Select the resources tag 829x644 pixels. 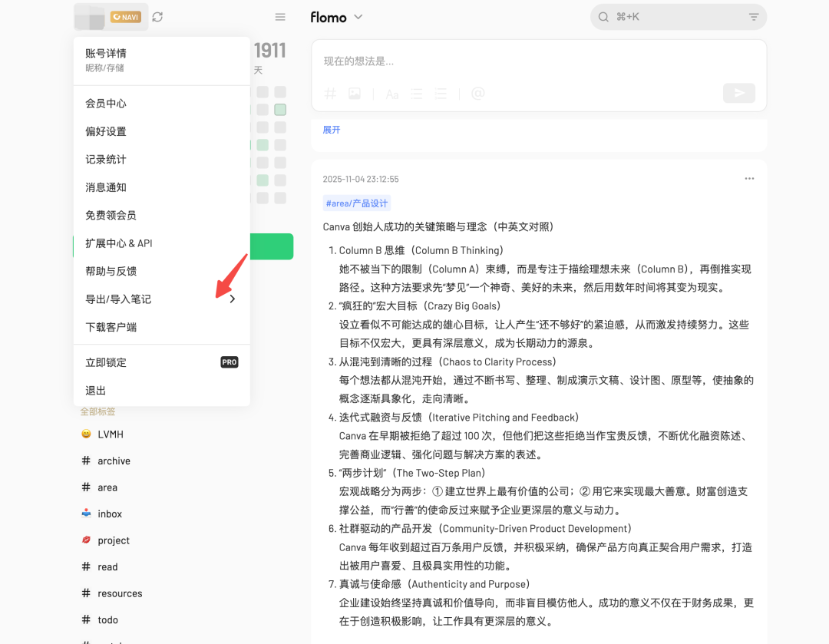(x=120, y=593)
